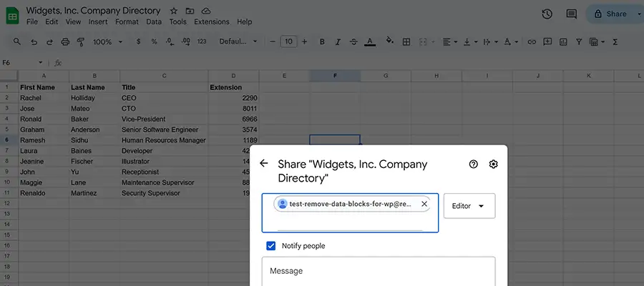Open the Edit menu

pos(52,21)
